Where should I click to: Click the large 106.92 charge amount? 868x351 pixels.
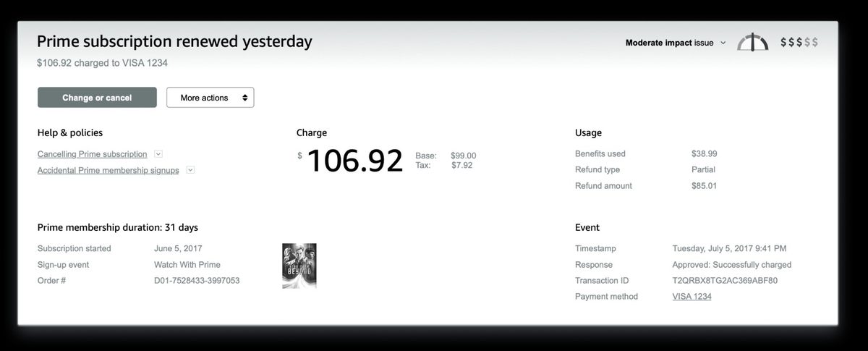[354, 161]
